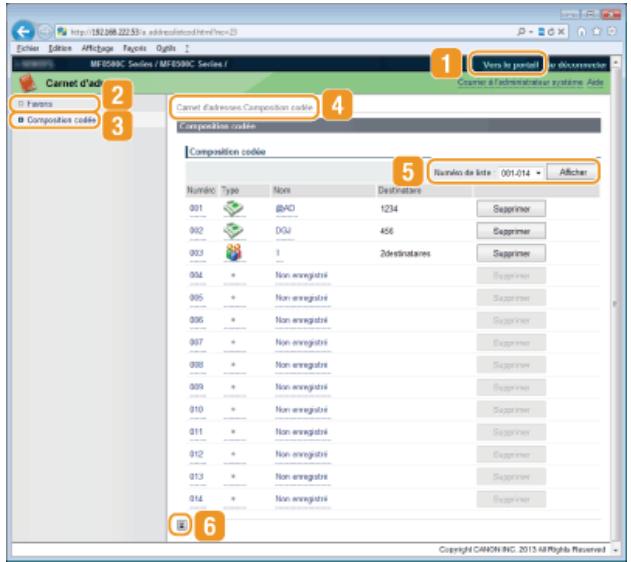
Task: Click the browser address bar URL
Action: (x=154, y=32)
